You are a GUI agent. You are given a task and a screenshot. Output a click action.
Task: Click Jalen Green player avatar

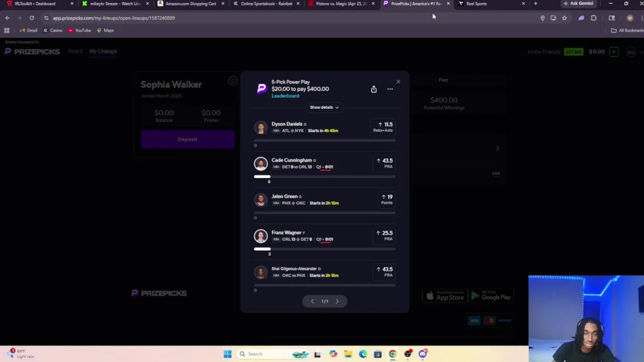click(261, 200)
